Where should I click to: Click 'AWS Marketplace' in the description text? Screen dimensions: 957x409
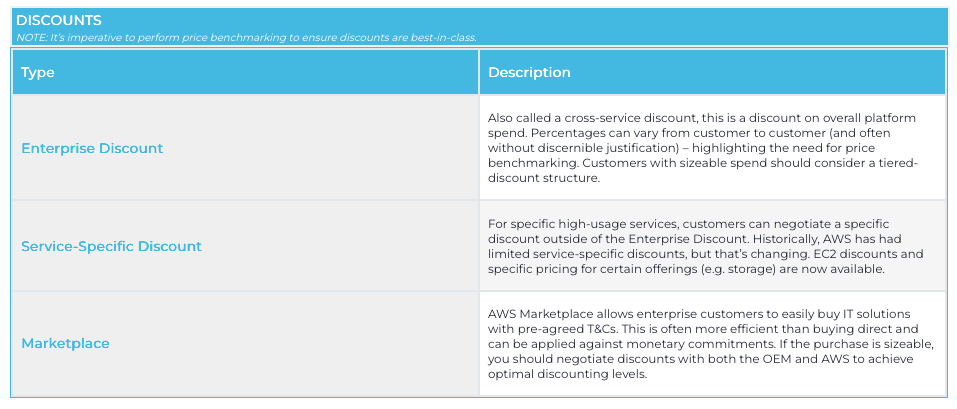coord(534,314)
